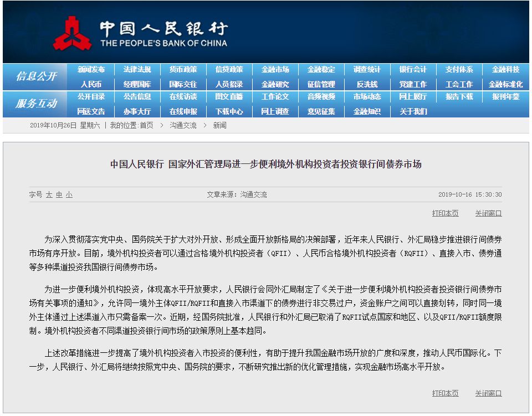The width and height of the screenshot is (532, 416).
Task: Open 金融科技 navigation item
Action: pyautogui.click(x=505, y=69)
